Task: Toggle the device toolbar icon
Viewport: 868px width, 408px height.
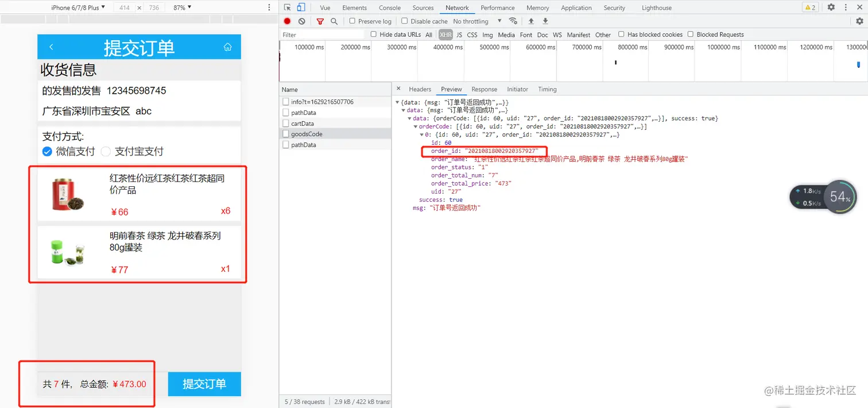Action: click(301, 7)
